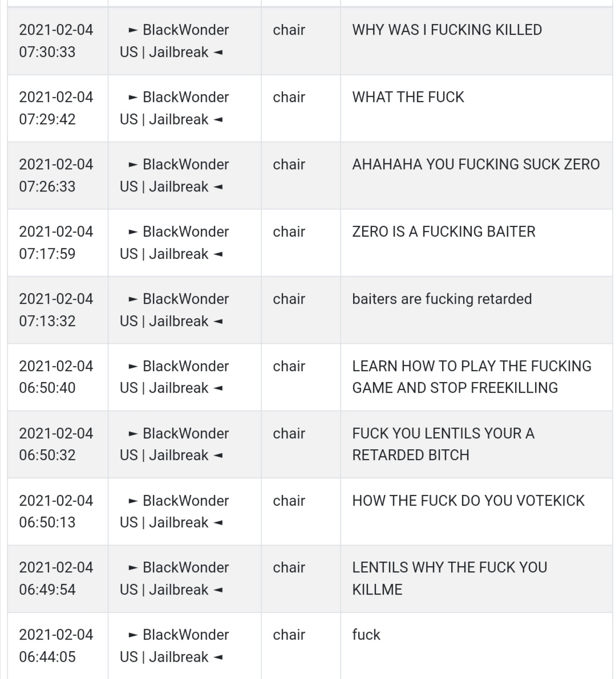Click the message "AHAHAHA YOU FUCKING SUCK ZERO"
Image resolution: width=616 pixels, height=679 pixels.
tap(476, 165)
